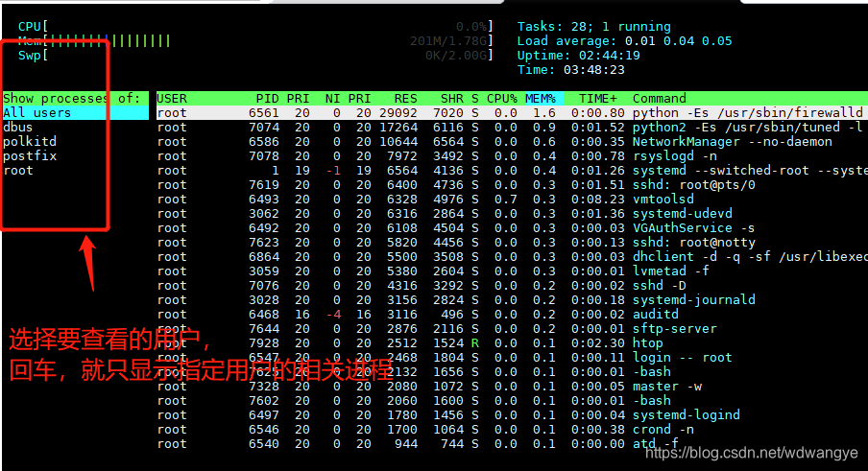Choose root user in the filter list
Viewport: 868px width, 471px height.
17,170
